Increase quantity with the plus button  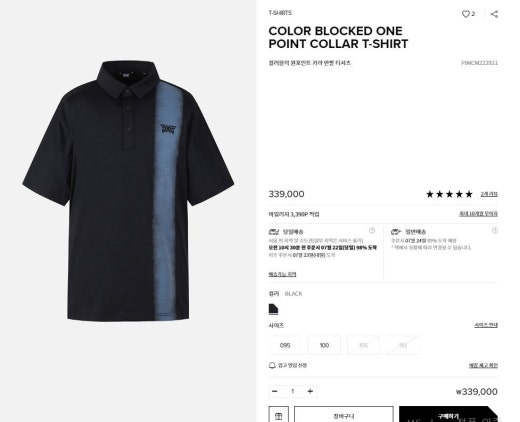tap(310, 391)
